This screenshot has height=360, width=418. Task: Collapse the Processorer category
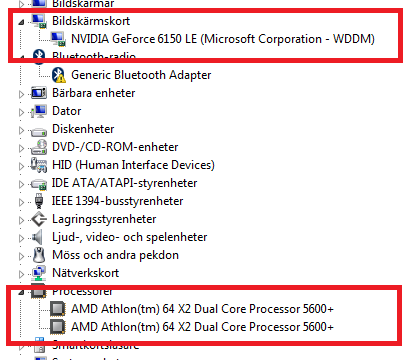(x=21, y=292)
